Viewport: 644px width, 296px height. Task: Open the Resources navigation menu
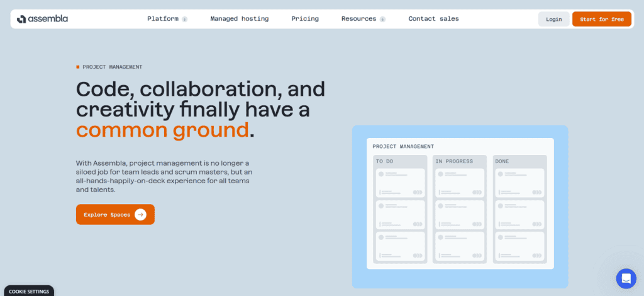point(359,19)
